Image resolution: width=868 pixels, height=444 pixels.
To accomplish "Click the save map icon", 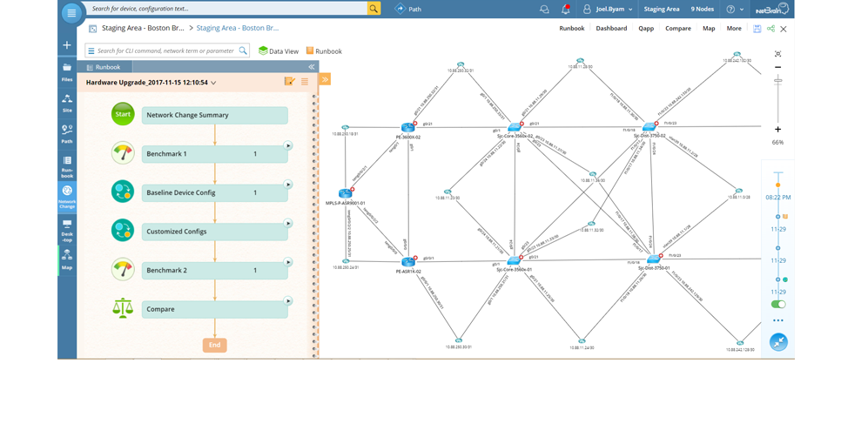I will pyautogui.click(x=757, y=29).
